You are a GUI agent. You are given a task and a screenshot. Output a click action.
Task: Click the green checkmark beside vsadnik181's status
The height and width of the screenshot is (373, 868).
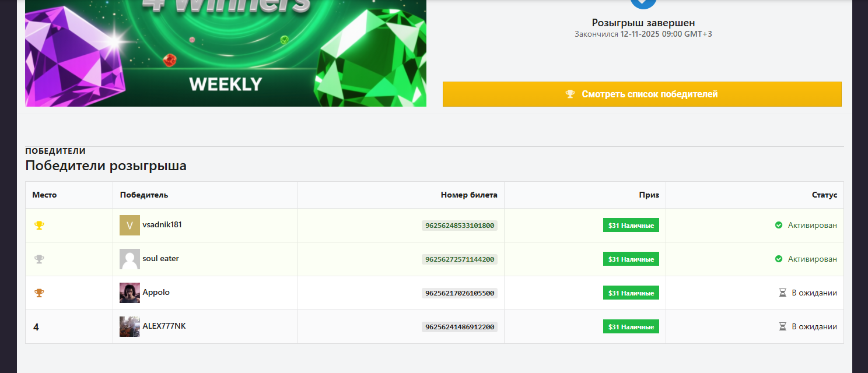click(779, 225)
